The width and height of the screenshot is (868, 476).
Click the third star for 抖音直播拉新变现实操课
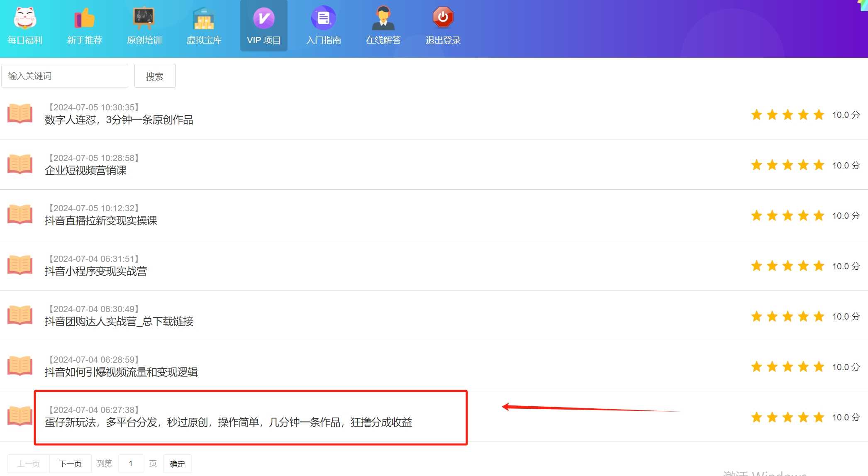[788, 215]
